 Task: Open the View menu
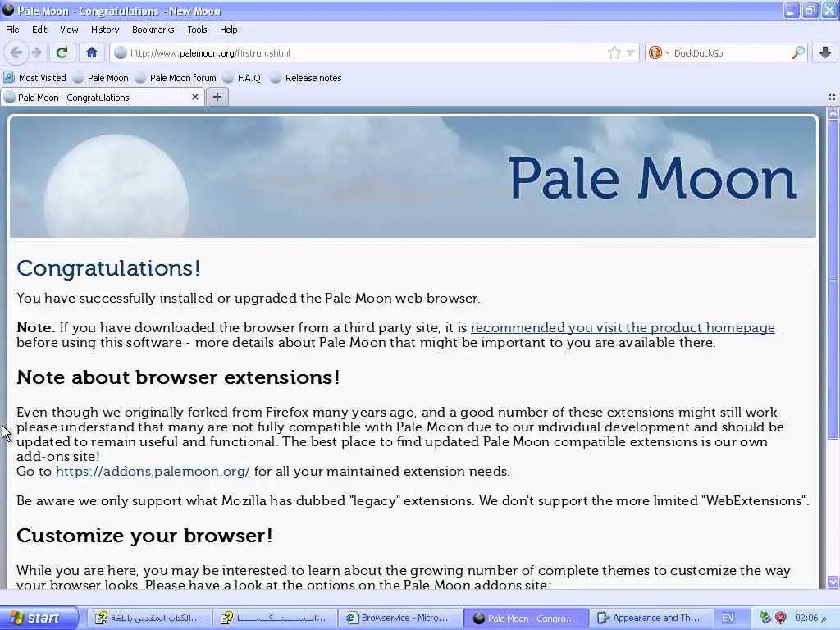click(69, 30)
